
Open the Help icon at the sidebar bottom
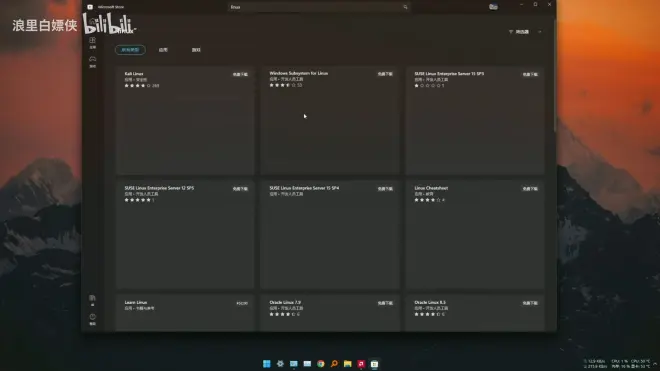coord(93,319)
